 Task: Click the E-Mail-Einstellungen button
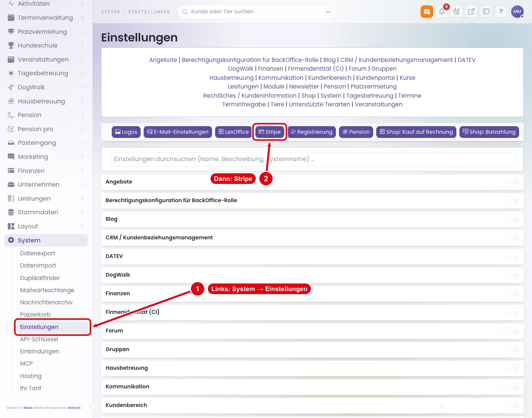tap(177, 132)
